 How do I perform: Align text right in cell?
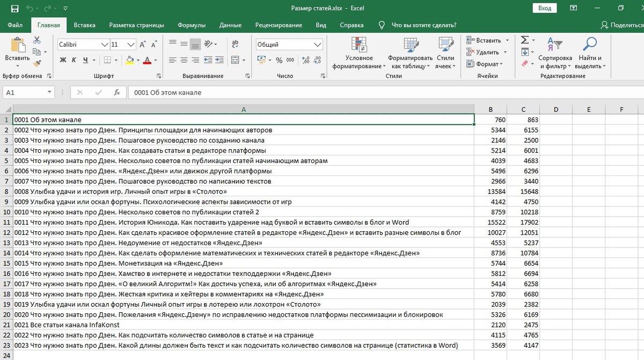pos(195,60)
